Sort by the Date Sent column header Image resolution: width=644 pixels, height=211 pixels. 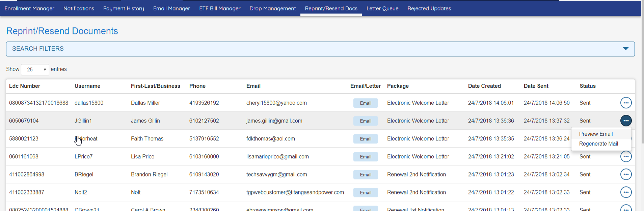tap(536, 86)
